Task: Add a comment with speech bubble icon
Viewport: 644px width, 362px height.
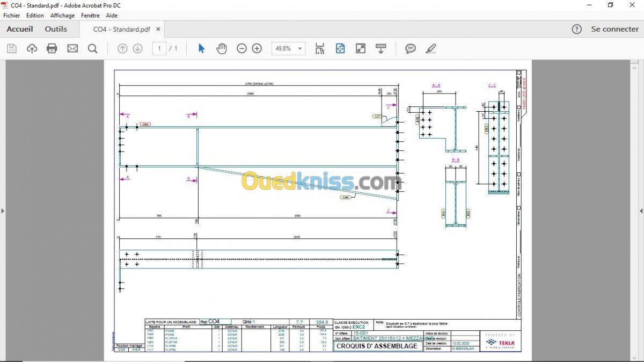Action: tap(411, 48)
